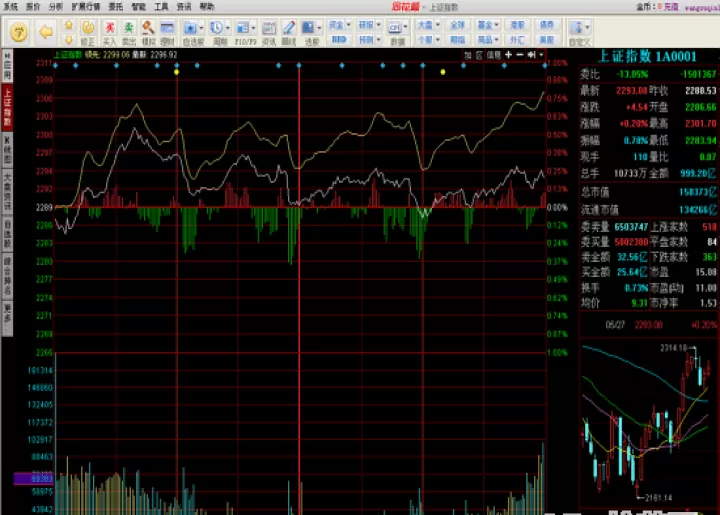Click the 充值 recharge link

point(671,6)
